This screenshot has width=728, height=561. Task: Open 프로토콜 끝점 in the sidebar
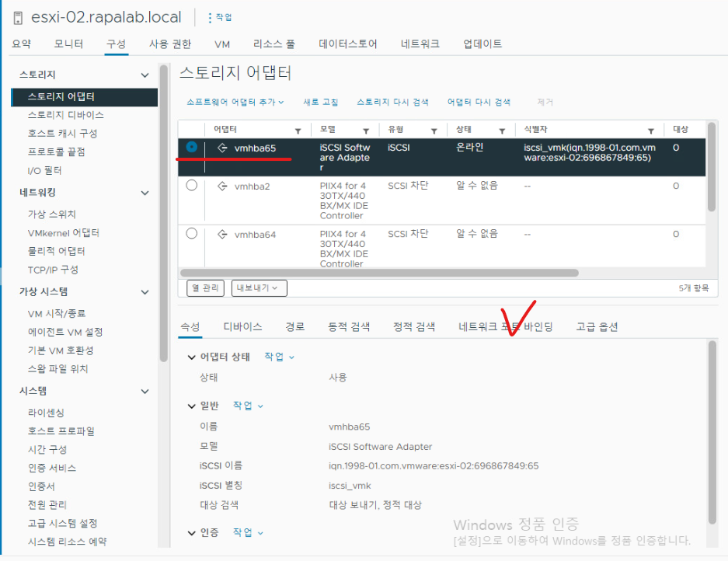(56, 152)
